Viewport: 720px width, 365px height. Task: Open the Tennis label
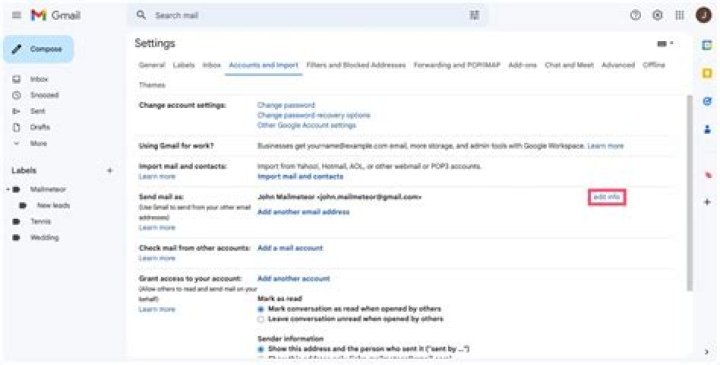pos(40,221)
